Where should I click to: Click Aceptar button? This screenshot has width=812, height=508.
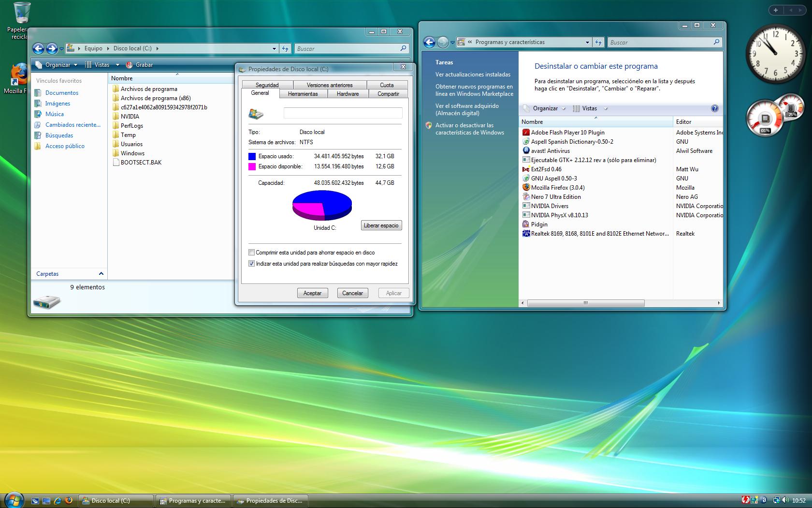(x=312, y=293)
